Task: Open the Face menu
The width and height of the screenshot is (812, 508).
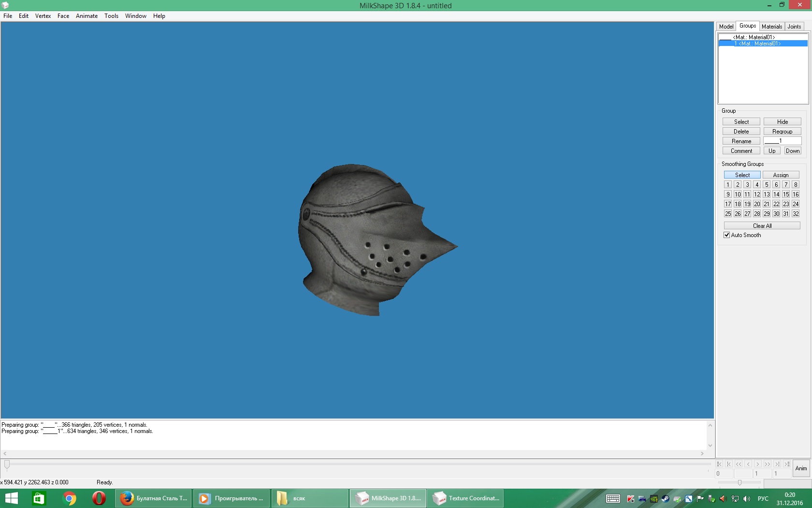Action: point(63,16)
